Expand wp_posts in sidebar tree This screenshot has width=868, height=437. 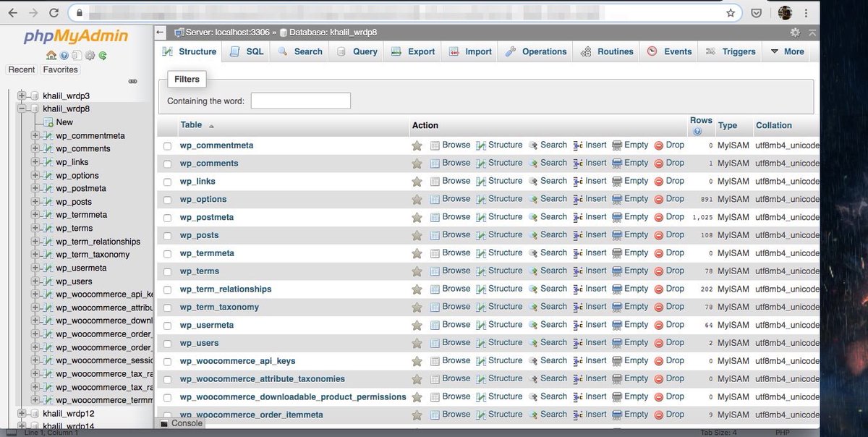pyautogui.click(x=35, y=202)
